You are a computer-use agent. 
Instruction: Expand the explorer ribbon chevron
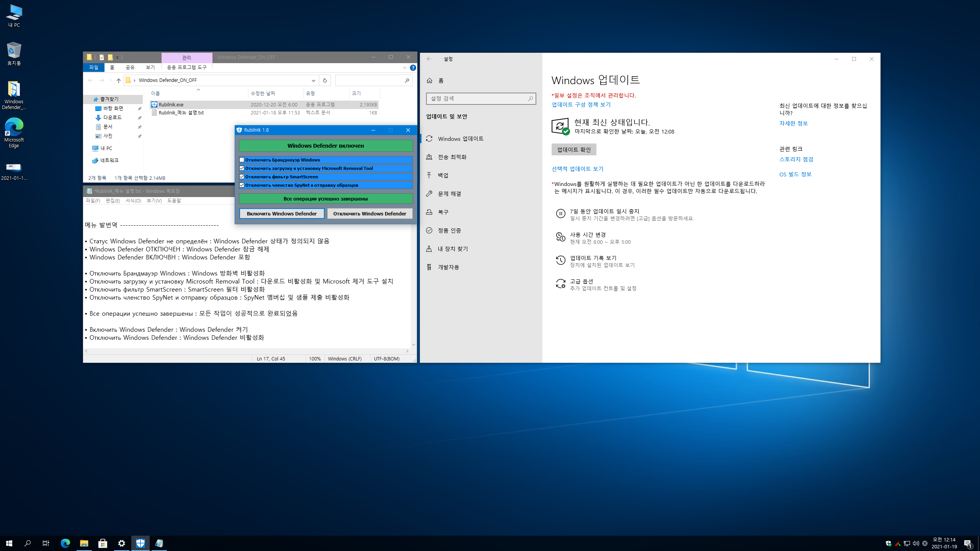tap(404, 68)
